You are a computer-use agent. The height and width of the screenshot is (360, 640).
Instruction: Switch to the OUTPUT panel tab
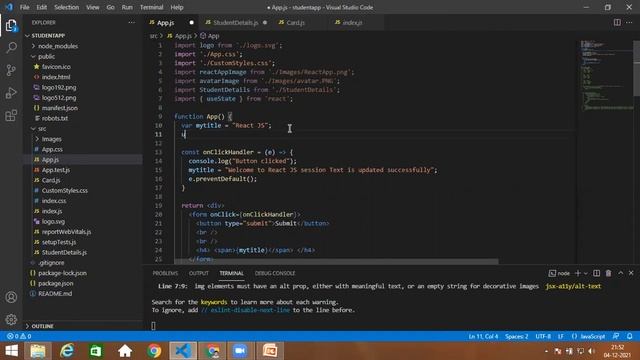pos(199,273)
